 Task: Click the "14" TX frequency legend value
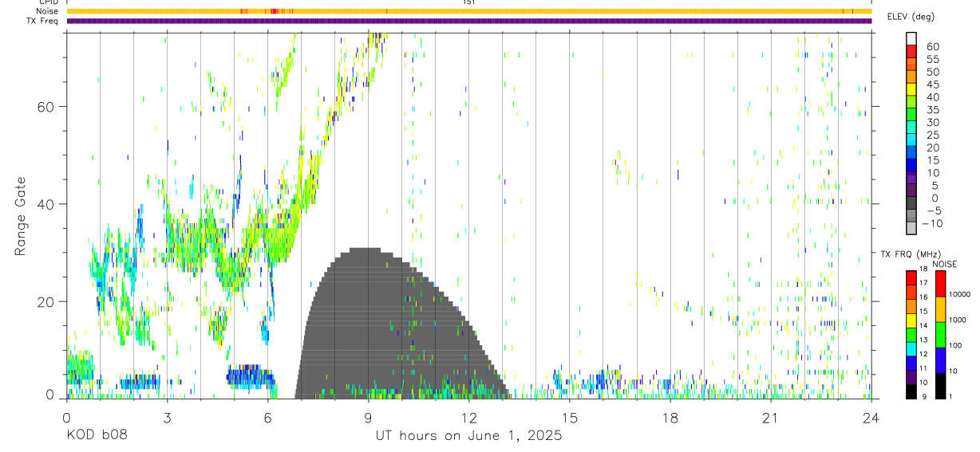pyautogui.click(x=923, y=326)
